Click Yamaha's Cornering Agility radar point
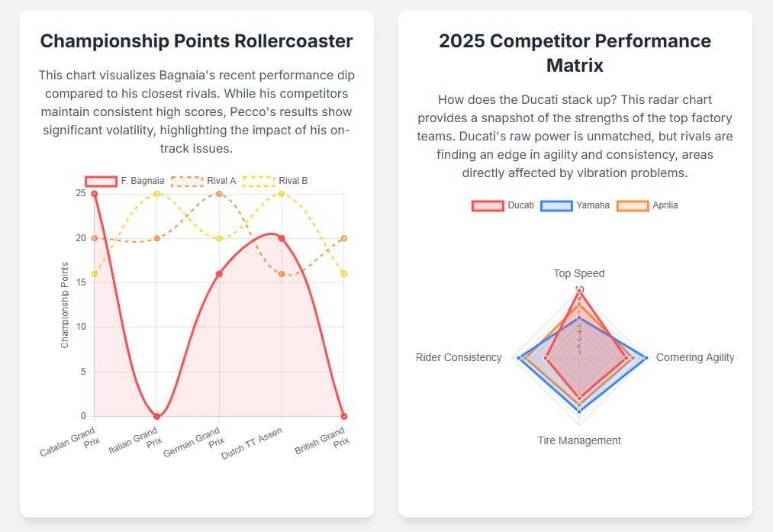Image resolution: width=773 pixels, height=532 pixels. pyautogui.click(x=646, y=357)
